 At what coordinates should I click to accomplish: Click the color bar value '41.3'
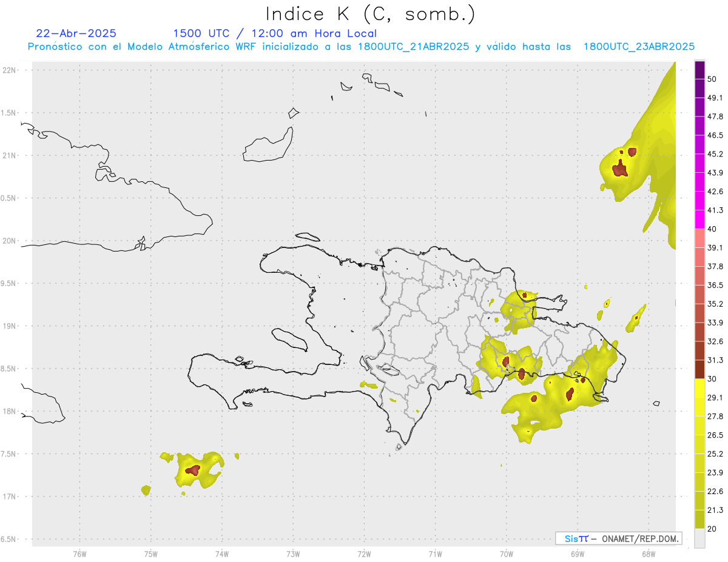715,210
